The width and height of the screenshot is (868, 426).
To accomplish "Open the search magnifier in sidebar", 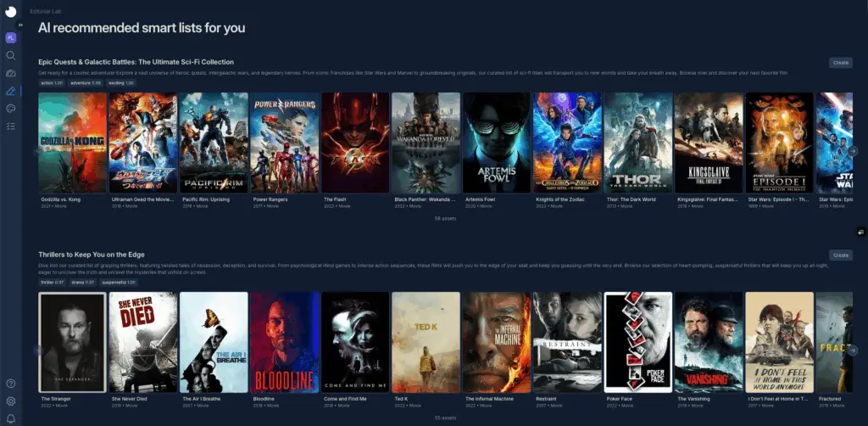I will [10, 55].
